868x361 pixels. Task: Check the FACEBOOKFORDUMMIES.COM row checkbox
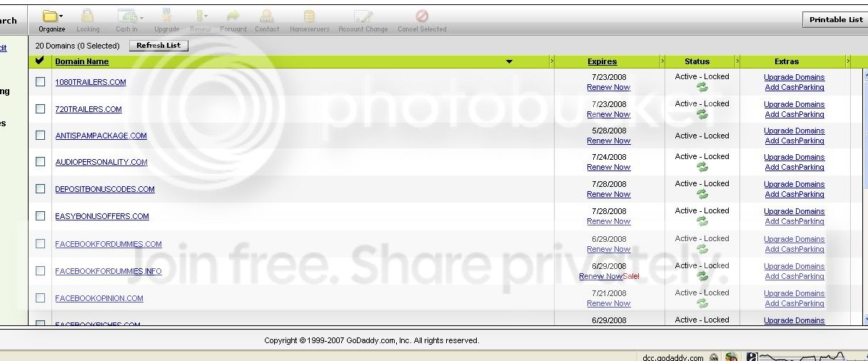pyautogui.click(x=40, y=243)
